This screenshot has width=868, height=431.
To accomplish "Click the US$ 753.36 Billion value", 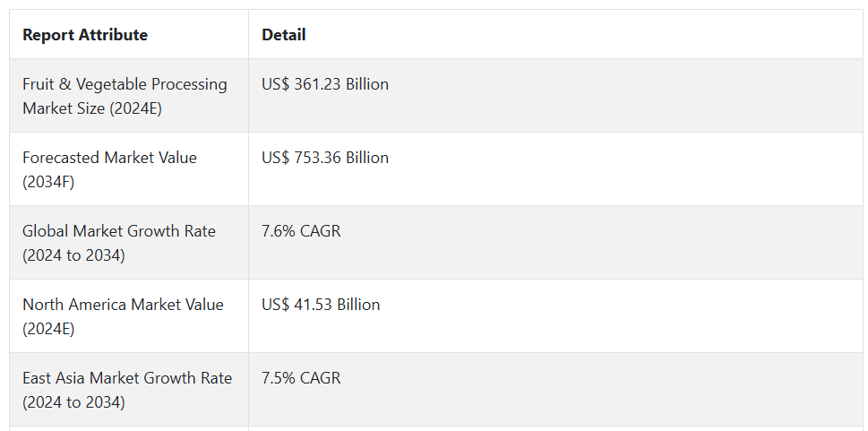I will point(325,158).
